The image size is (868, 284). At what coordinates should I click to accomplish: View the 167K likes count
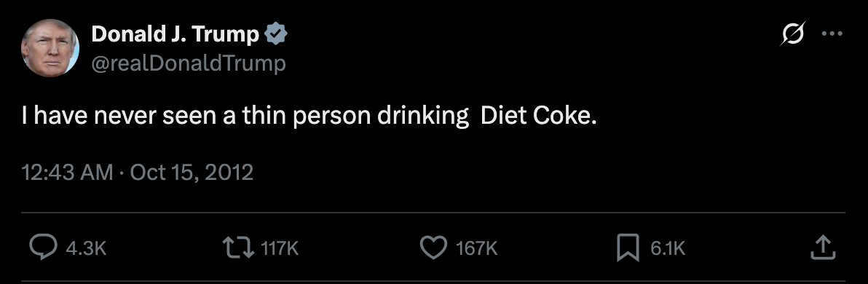coord(477,248)
